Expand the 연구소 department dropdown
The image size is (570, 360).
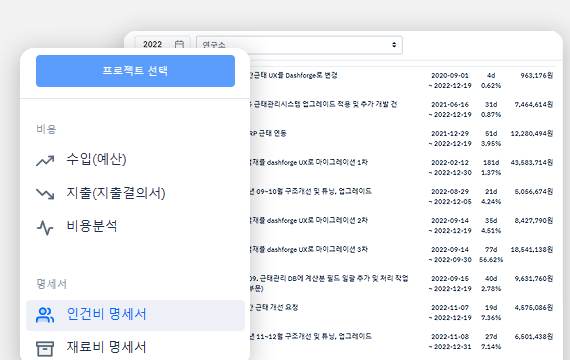(x=299, y=45)
